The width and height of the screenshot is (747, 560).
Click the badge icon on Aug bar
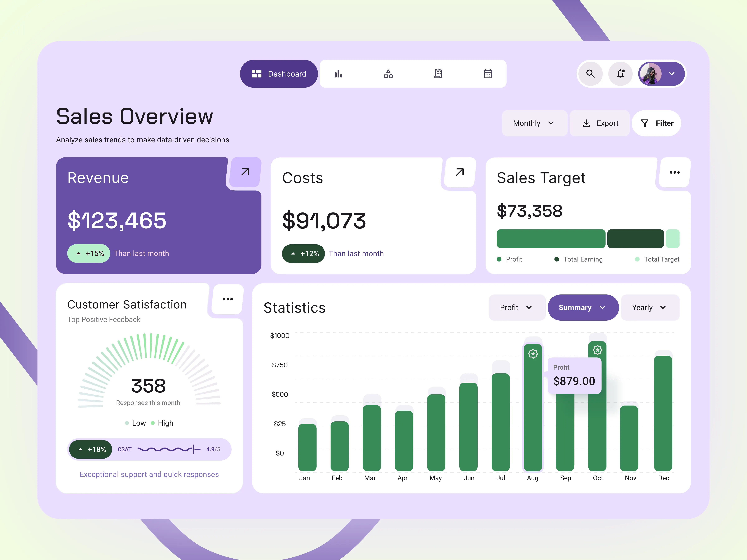point(533,354)
